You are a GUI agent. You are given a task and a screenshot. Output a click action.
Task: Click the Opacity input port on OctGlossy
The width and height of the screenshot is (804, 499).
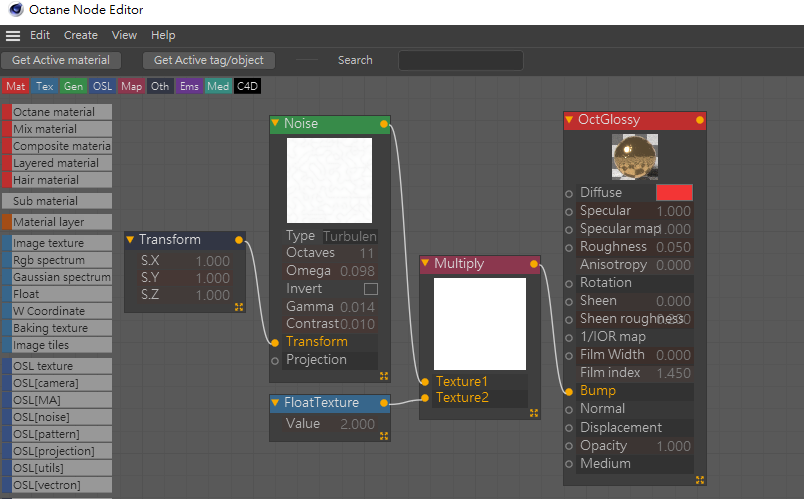(x=569, y=446)
